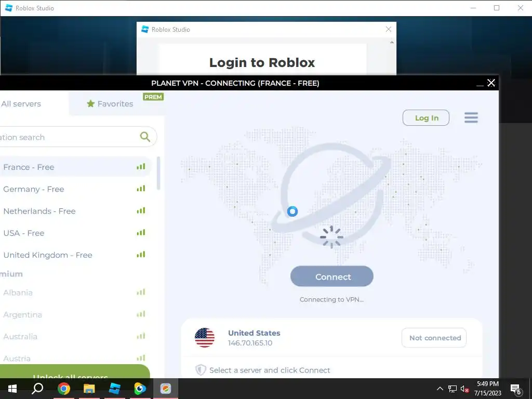Click the Log In button
532x399 pixels.
[x=426, y=118]
